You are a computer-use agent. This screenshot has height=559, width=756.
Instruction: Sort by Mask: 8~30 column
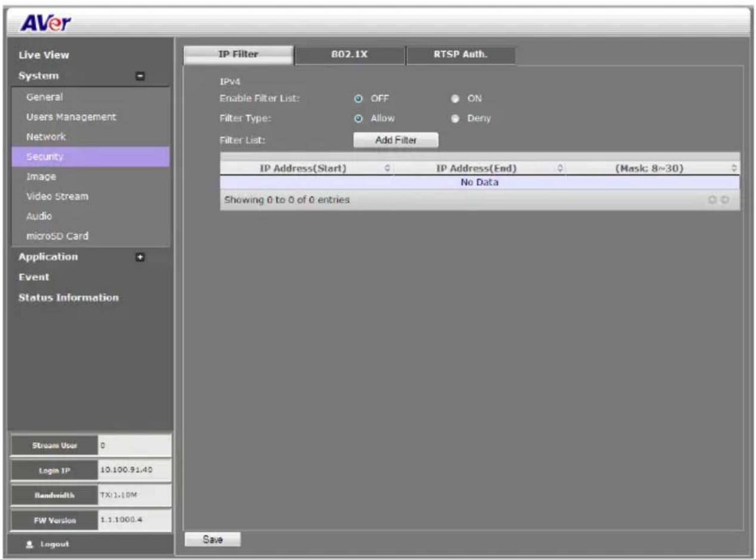click(653, 168)
